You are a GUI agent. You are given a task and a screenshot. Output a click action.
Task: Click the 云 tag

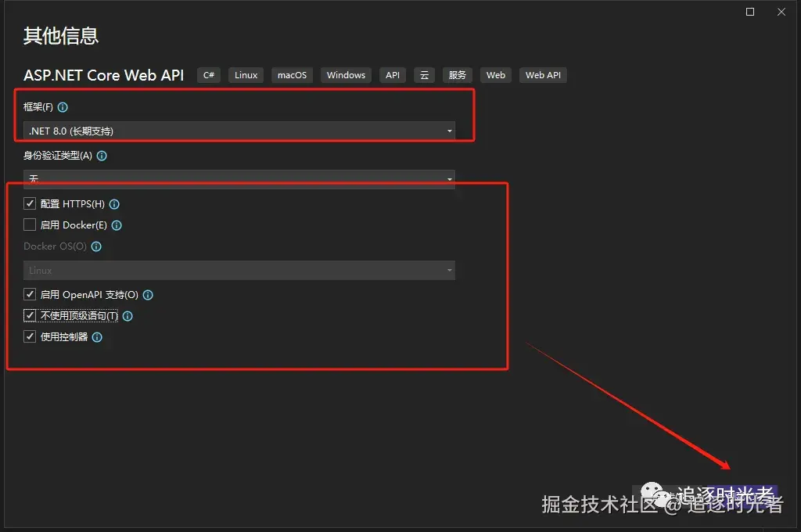425,75
